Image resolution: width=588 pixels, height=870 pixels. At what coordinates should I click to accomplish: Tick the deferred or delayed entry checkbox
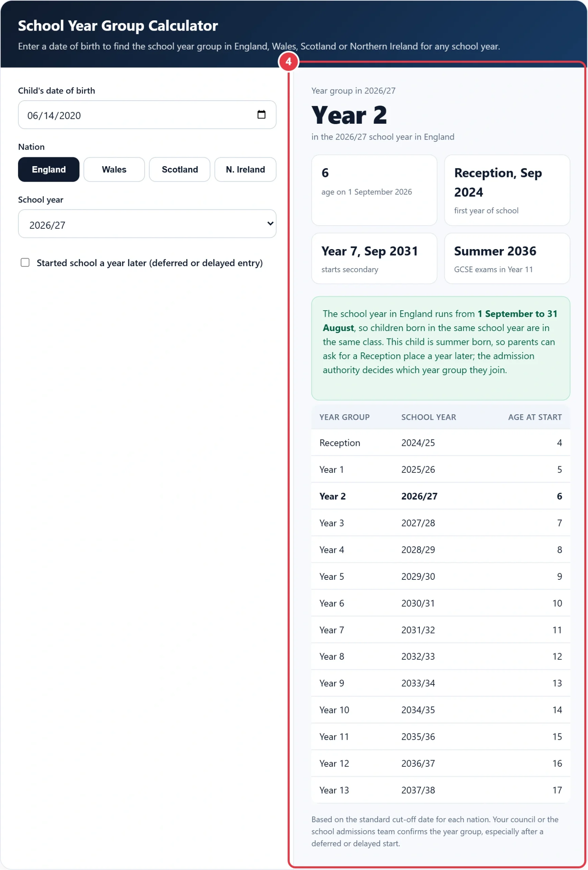point(25,262)
